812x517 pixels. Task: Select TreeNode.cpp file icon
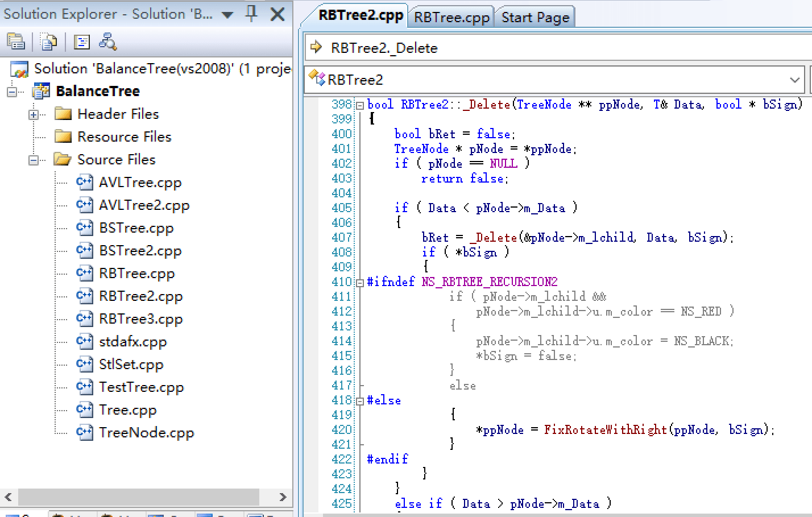tap(85, 432)
